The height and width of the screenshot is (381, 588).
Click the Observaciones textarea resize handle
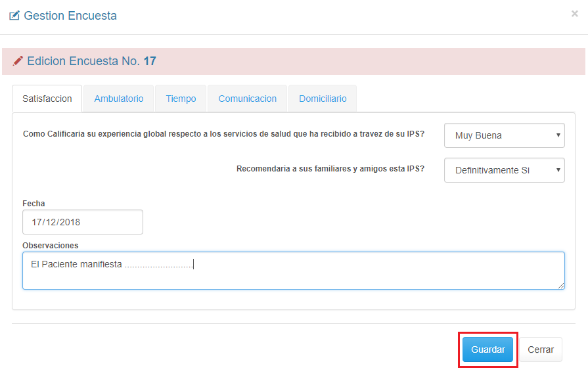(x=561, y=286)
